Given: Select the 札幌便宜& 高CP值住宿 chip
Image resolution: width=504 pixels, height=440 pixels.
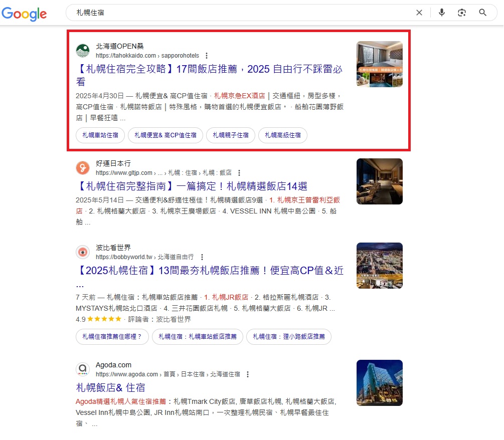Looking at the screenshot, I should pyautogui.click(x=165, y=135).
